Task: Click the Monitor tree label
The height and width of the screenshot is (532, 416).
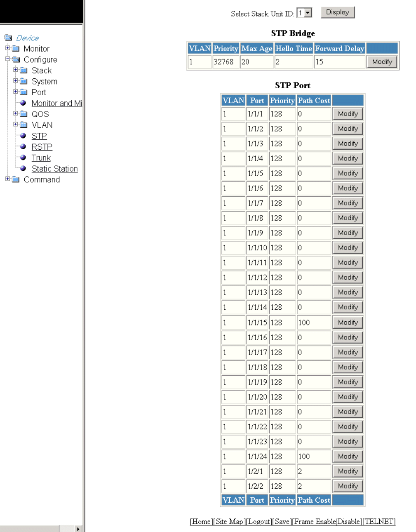Action: (x=36, y=49)
